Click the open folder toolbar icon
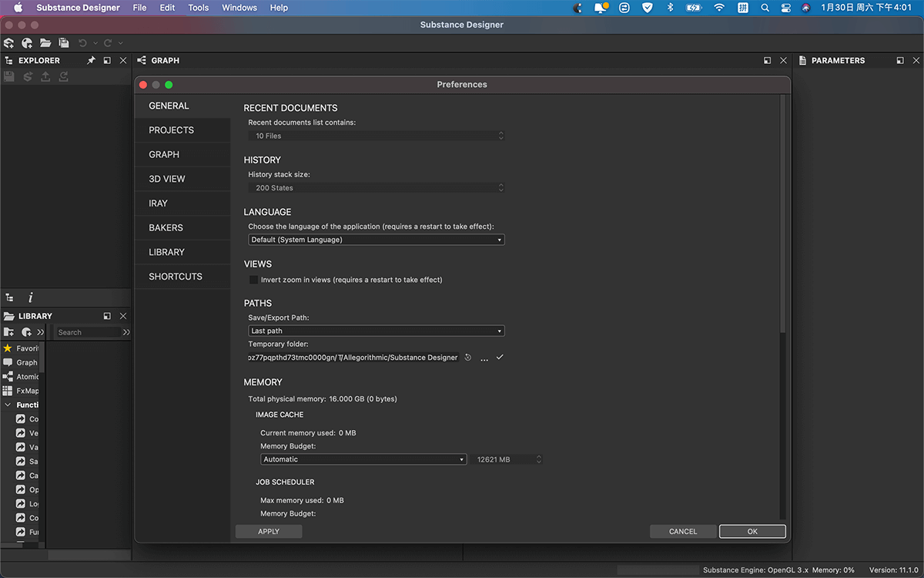The height and width of the screenshot is (578, 924). [45, 43]
